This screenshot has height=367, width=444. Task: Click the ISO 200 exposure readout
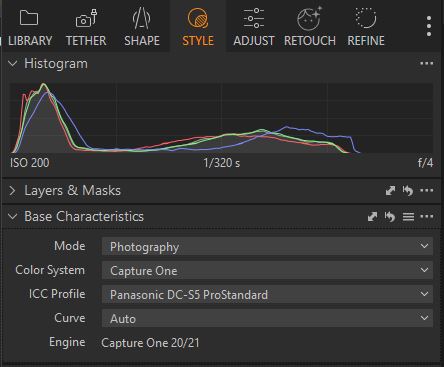pyautogui.click(x=30, y=163)
